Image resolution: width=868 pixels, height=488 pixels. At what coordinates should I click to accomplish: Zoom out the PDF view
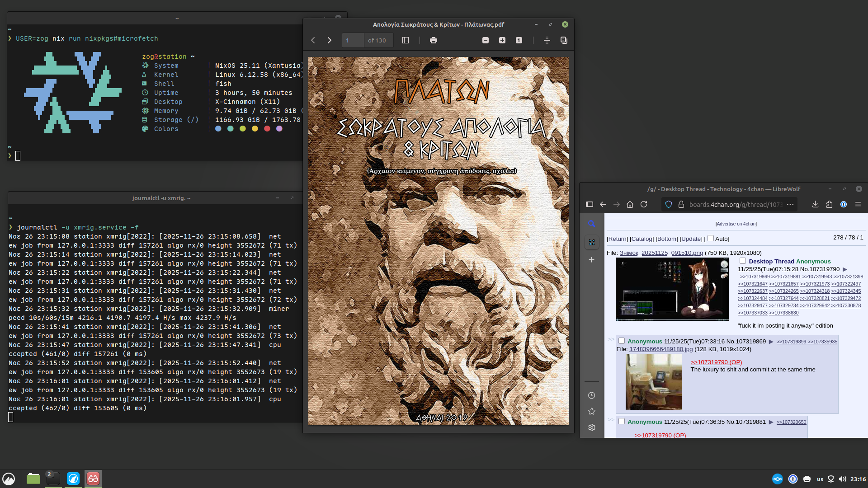486,40
